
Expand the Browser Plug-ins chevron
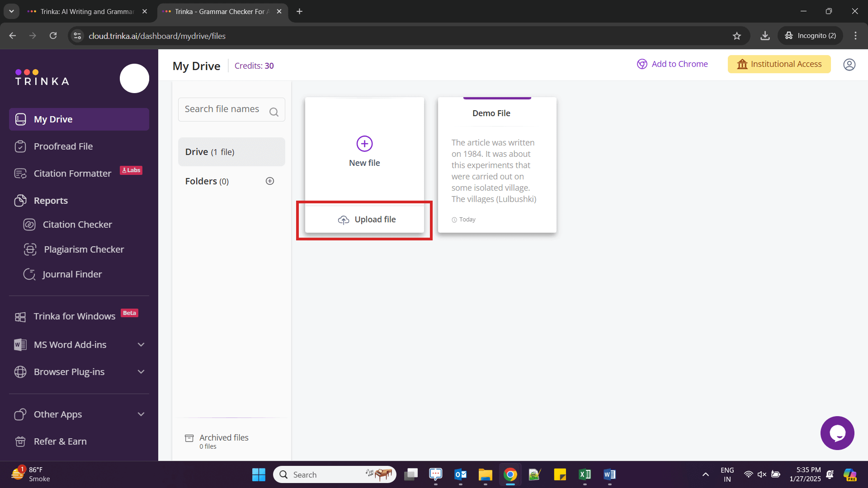pos(141,372)
